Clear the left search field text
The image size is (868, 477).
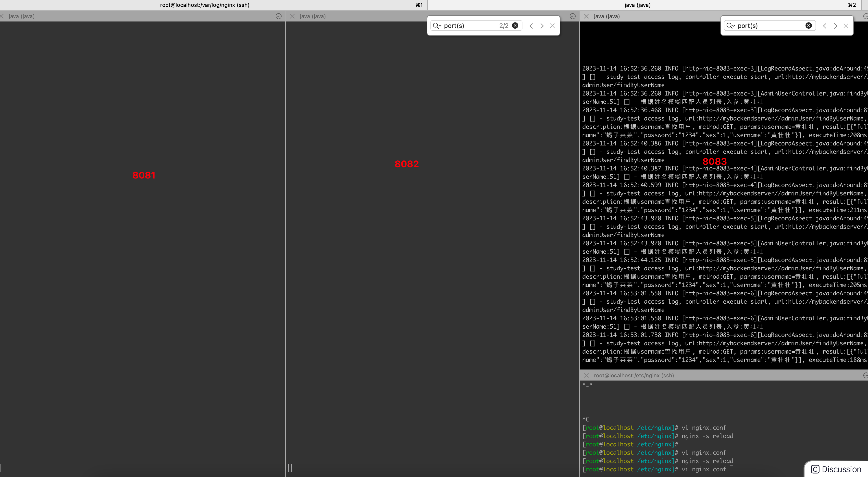click(x=515, y=25)
